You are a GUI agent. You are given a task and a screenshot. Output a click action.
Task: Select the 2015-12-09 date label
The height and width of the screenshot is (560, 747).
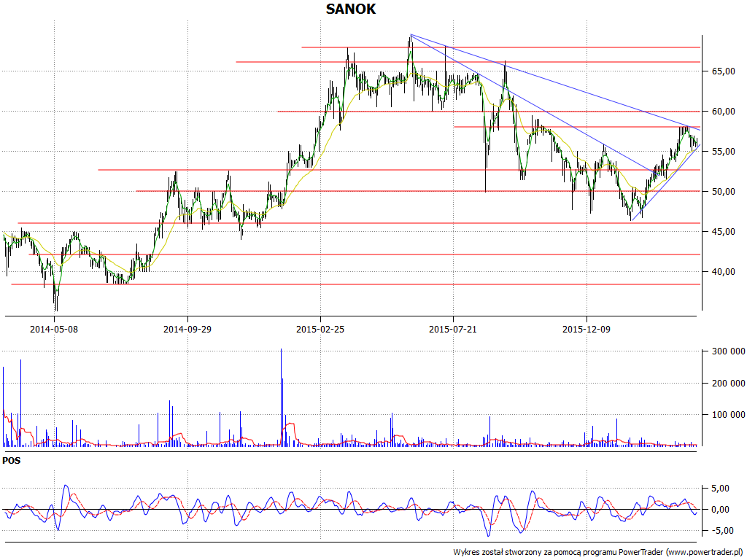point(586,329)
